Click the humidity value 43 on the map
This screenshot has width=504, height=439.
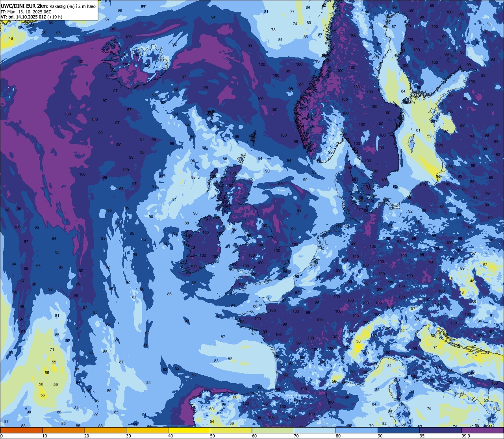point(462,293)
